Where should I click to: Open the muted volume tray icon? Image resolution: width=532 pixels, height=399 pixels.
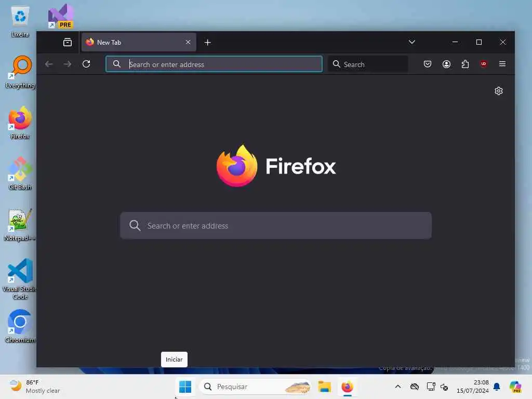point(444,387)
